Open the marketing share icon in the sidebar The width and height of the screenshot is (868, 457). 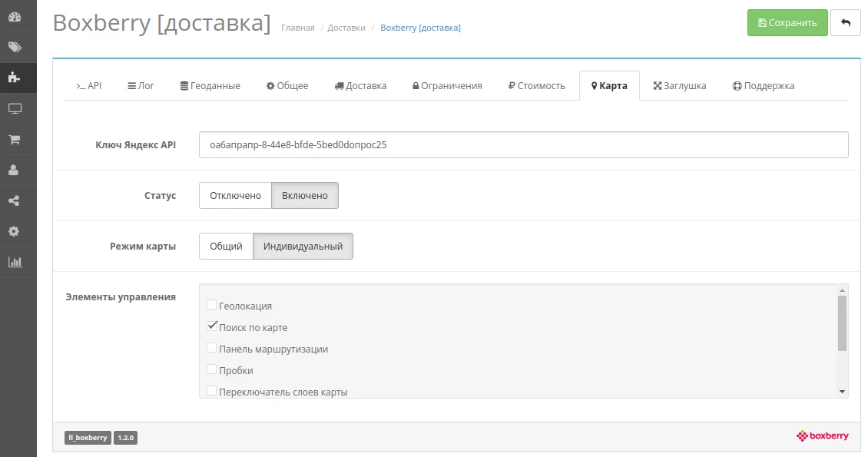click(15, 200)
